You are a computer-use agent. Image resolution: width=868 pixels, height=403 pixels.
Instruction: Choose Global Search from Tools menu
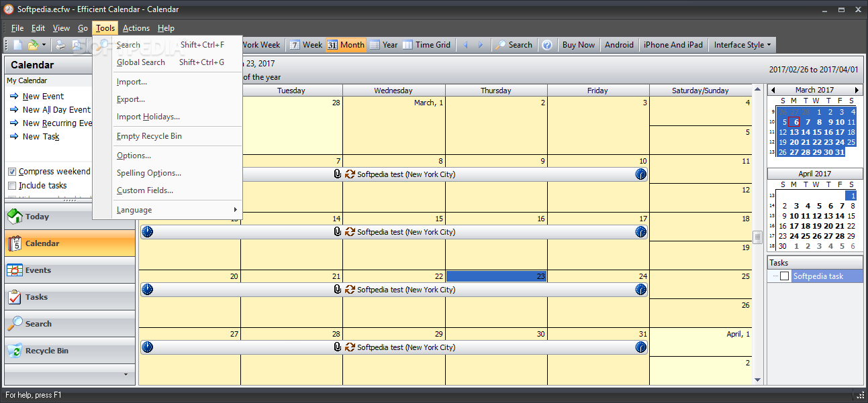pos(167,62)
